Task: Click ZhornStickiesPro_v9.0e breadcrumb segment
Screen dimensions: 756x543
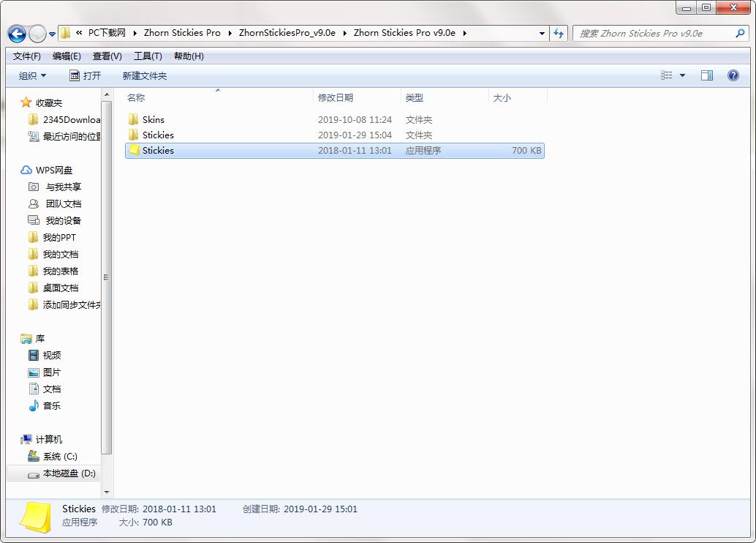Action: (x=287, y=33)
